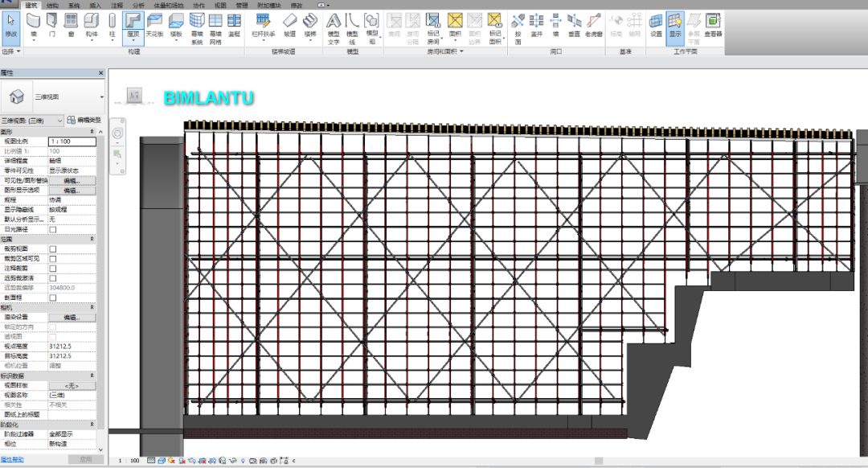The width and height of the screenshot is (868, 468).
Task: Click Edit button for Visibility/Graphics (可见性/图形替换)
Action: click(72, 181)
